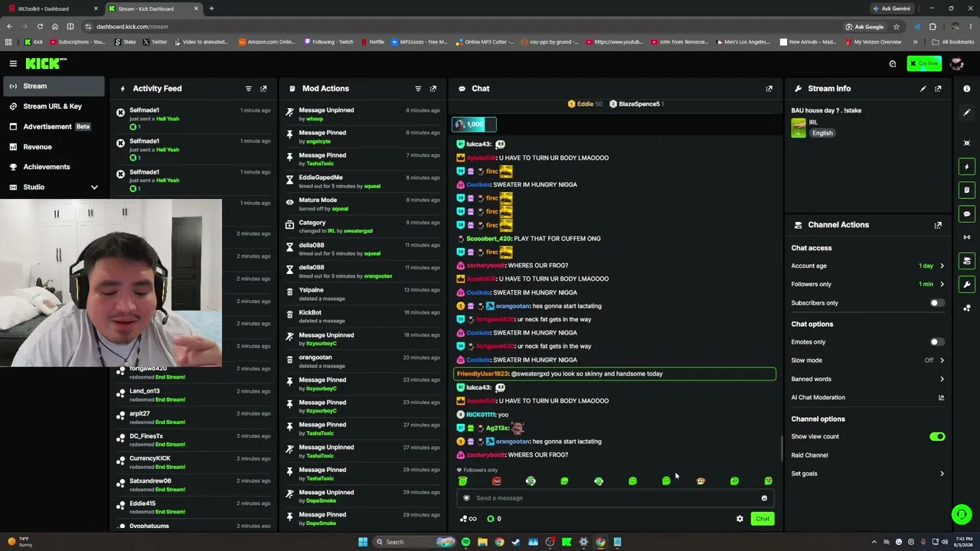Click the Kick logo
This screenshot has height=551, width=980.
[x=46, y=64]
